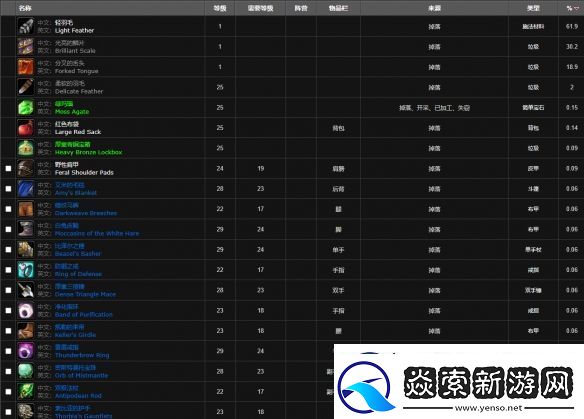Click the 61.9 drop rate value

tap(572, 26)
